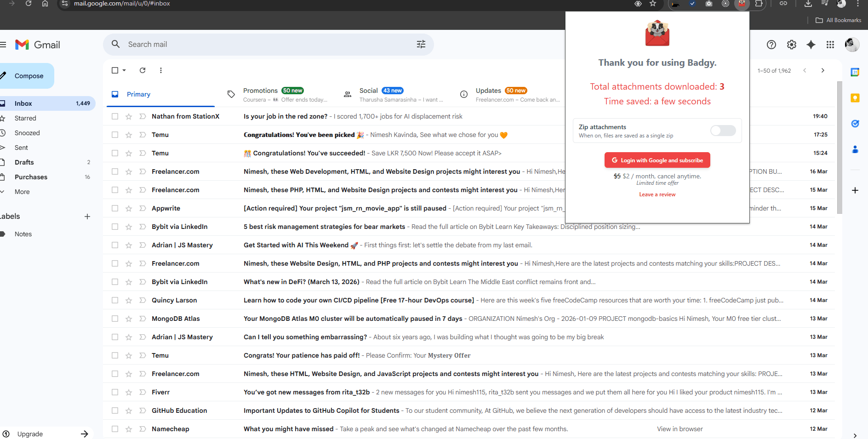Toggle Zip attachments switch
This screenshot has width=868, height=439.
pyautogui.click(x=723, y=131)
